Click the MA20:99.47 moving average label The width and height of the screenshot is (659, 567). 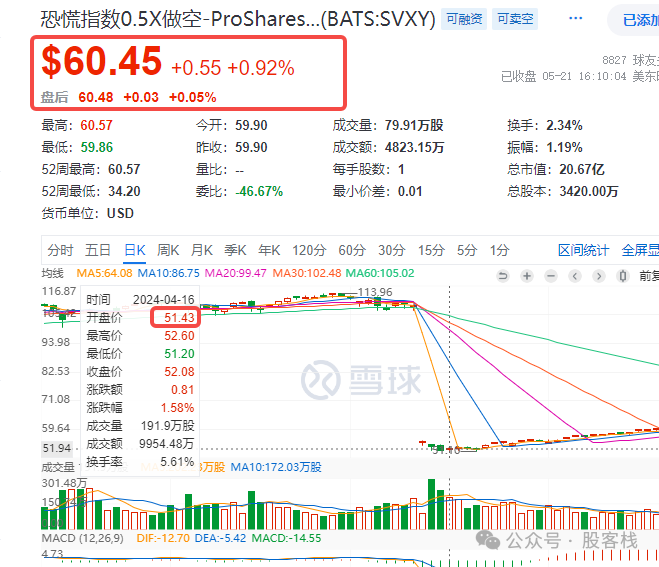coord(235,273)
